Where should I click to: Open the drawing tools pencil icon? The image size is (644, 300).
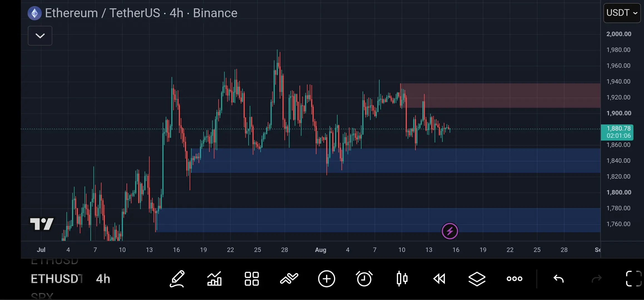coord(177,279)
